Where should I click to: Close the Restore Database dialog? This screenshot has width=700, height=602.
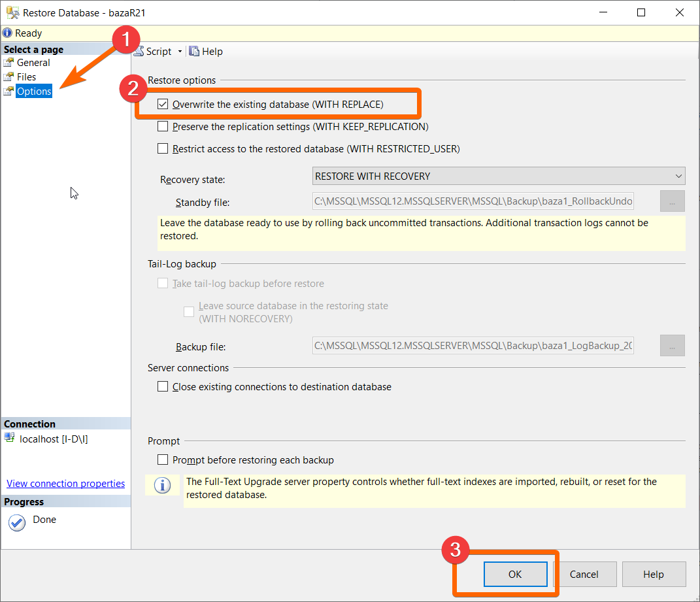click(680, 12)
